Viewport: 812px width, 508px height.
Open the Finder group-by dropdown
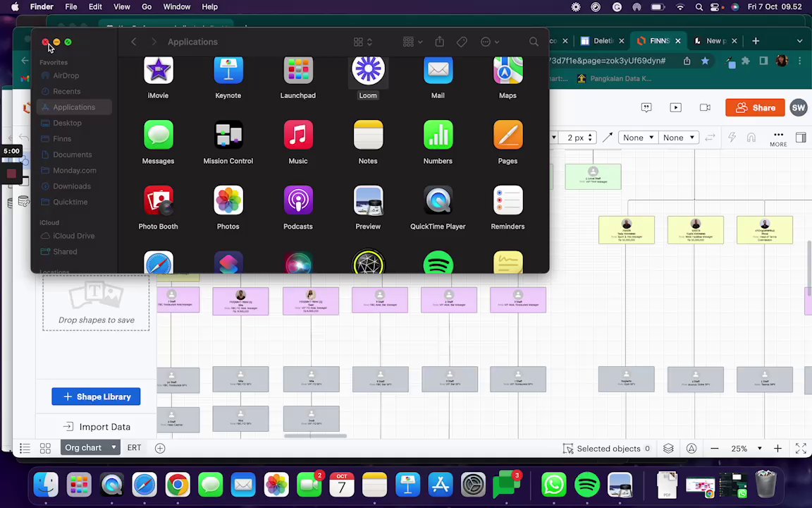413,42
